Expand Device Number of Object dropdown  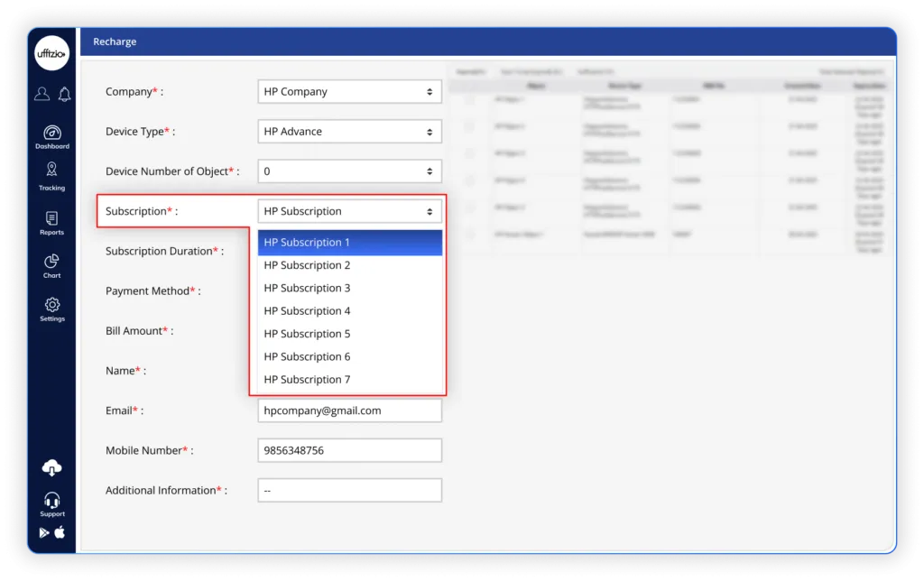349,171
